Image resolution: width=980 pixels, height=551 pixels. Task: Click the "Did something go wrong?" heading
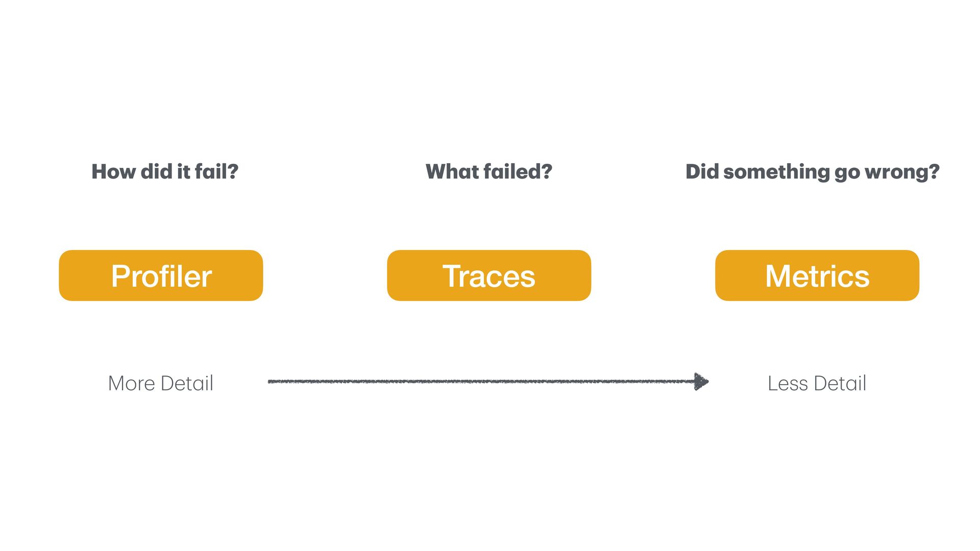[x=812, y=172]
